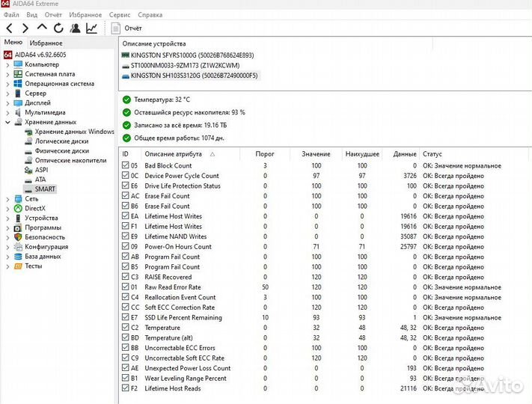The image size is (532, 404).
Task: Switch to the Избранное tab
Action: coord(46,43)
